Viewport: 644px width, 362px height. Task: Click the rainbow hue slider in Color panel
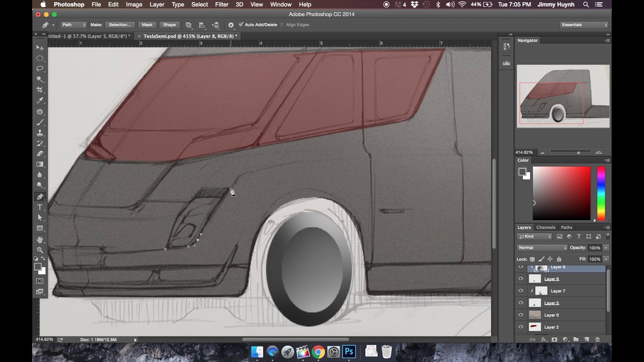tap(601, 194)
